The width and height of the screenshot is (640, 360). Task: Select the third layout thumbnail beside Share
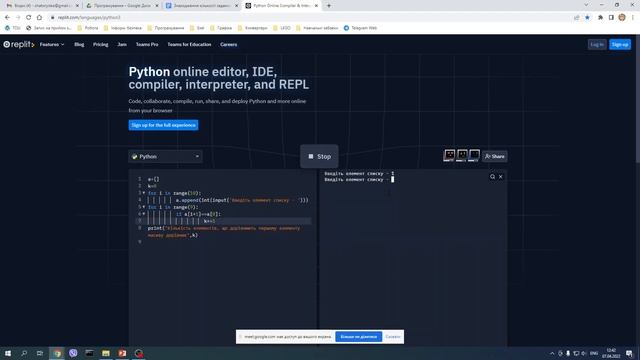pyautogui.click(x=474, y=155)
